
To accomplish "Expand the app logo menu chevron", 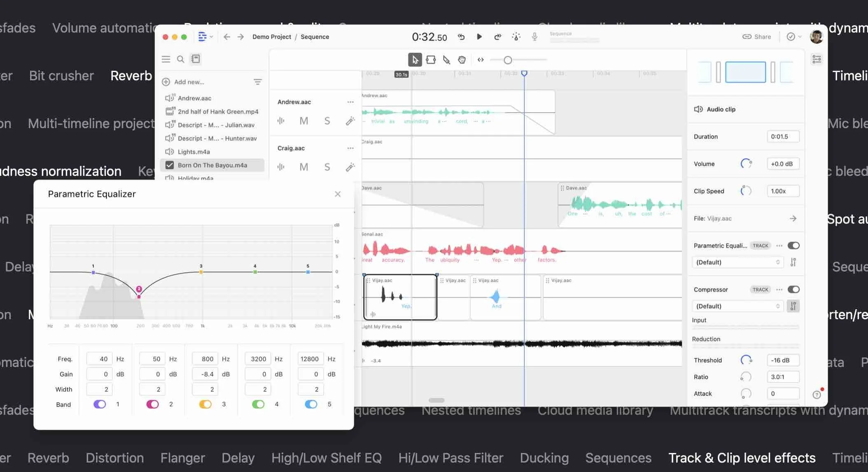I will 211,37.
